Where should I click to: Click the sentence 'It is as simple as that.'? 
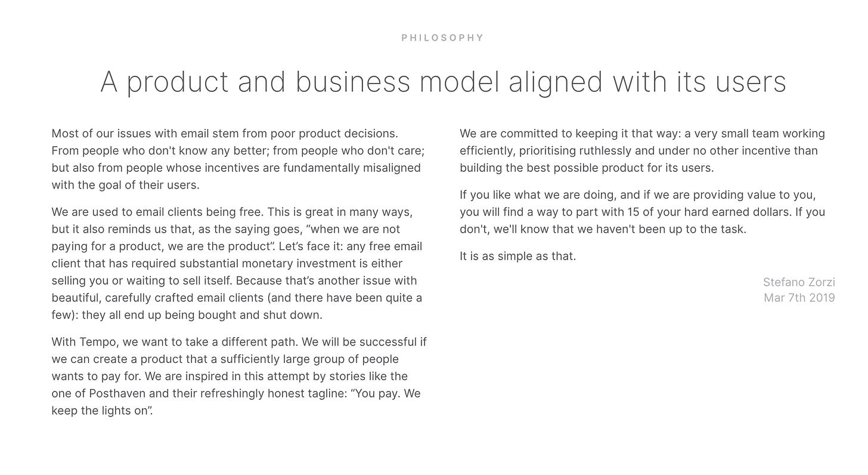point(517,257)
